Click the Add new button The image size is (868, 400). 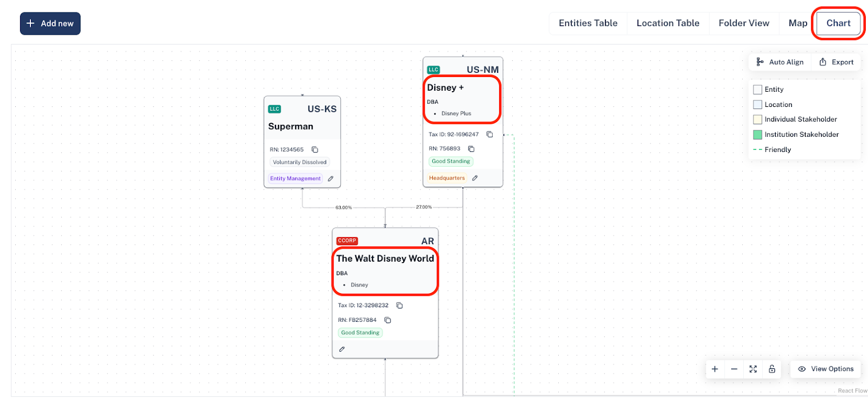pos(50,23)
